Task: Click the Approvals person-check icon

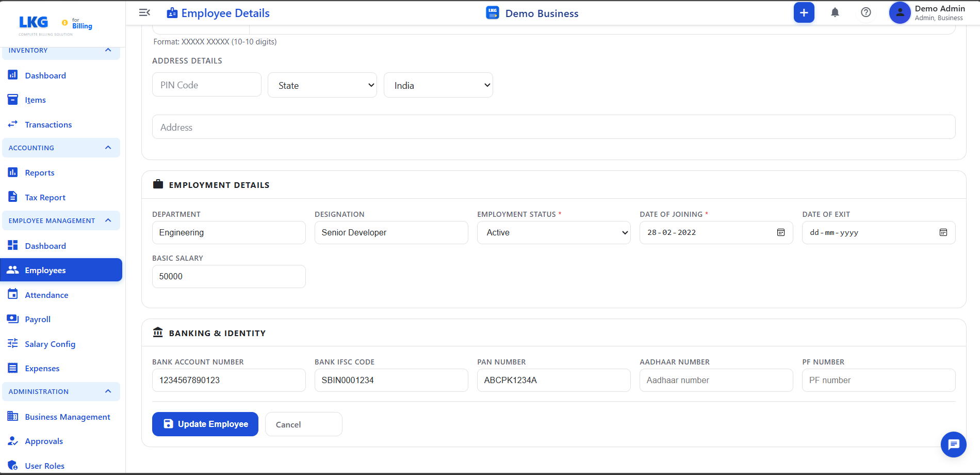Action: [x=13, y=440]
